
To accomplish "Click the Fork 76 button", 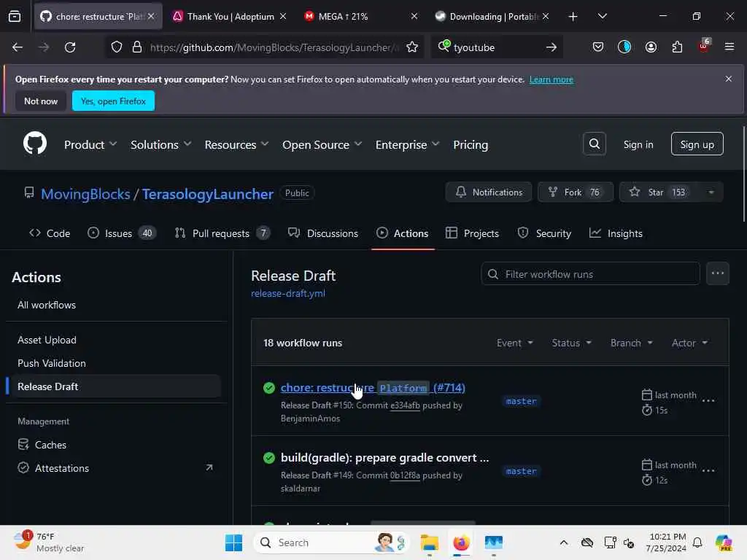I will (x=576, y=192).
